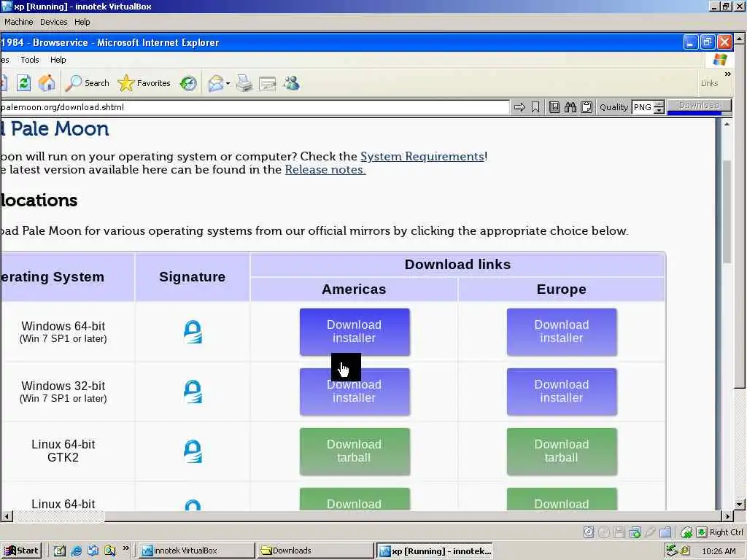
Task: Click xp [Running] taskbar button
Action: 435,551
